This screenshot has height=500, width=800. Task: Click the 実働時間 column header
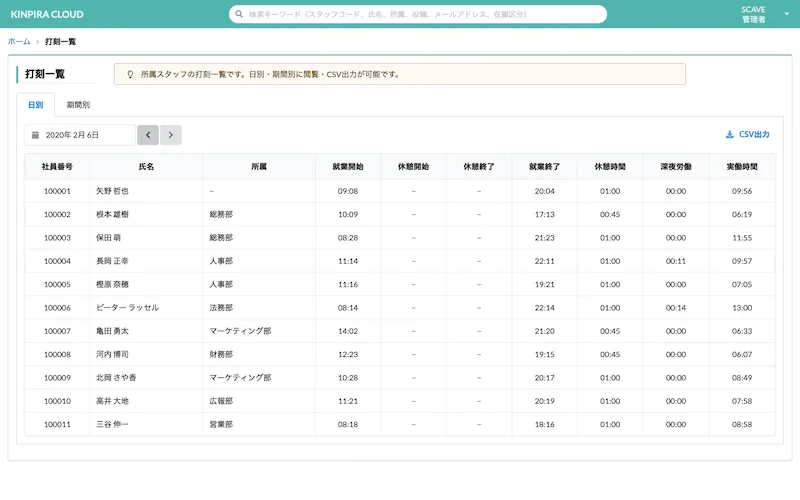point(742,166)
